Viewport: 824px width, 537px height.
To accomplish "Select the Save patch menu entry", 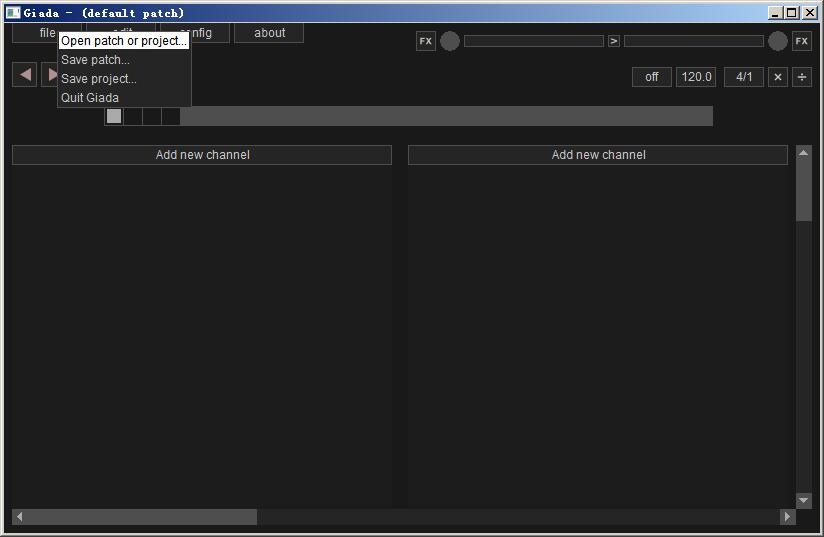I will 123,60.
